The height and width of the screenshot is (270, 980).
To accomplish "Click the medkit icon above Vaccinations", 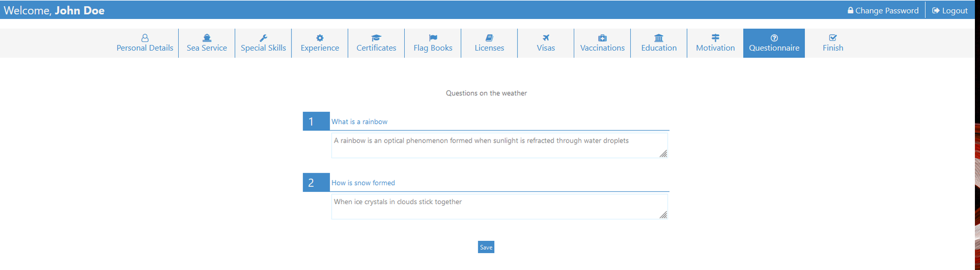I will [602, 38].
